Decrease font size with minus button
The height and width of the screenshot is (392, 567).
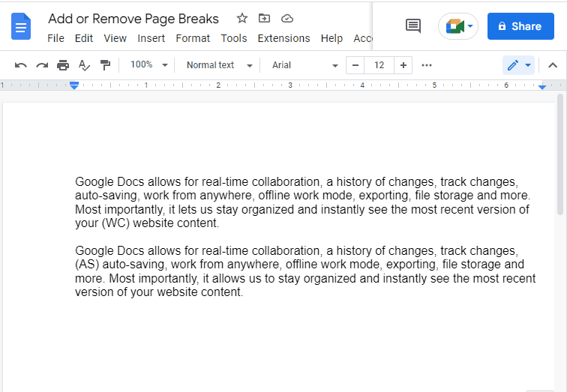(x=355, y=65)
